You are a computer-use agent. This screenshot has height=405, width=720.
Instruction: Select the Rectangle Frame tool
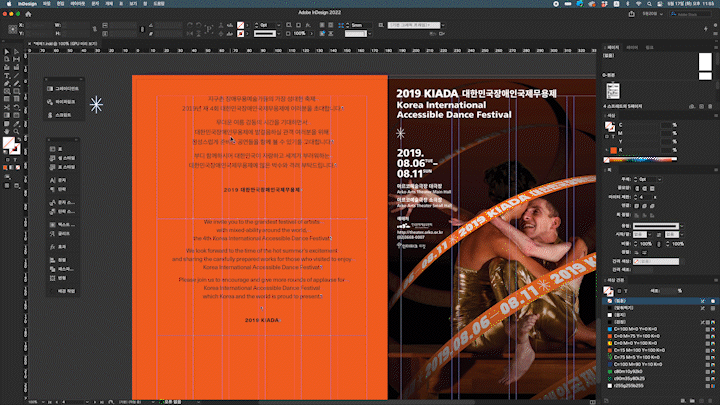[x=7, y=91]
